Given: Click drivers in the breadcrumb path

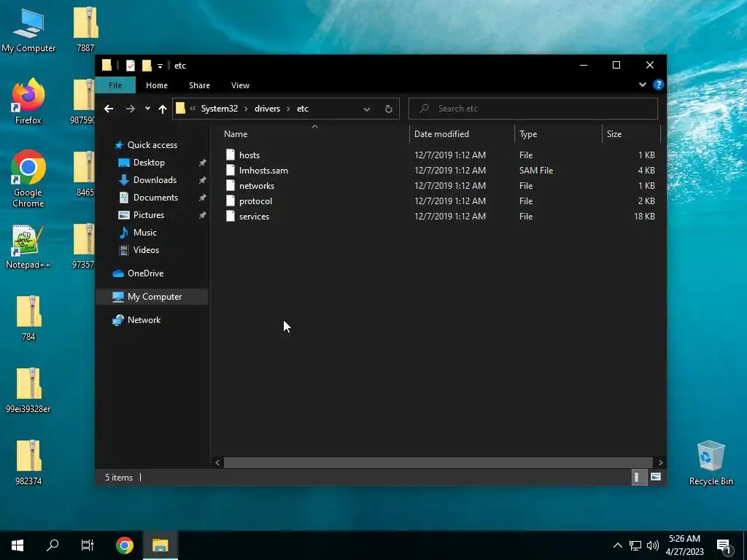Looking at the screenshot, I should (267, 109).
